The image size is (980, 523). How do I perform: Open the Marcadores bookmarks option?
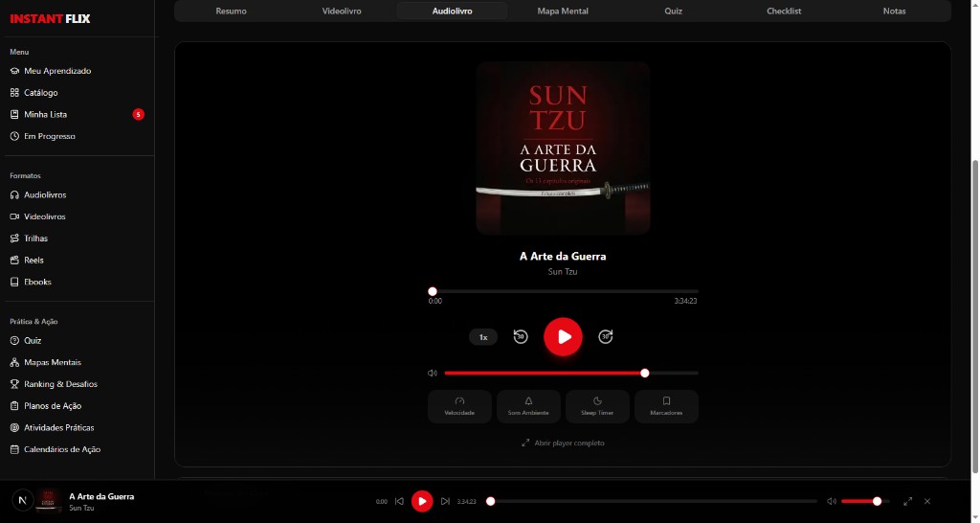(x=666, y=407)
